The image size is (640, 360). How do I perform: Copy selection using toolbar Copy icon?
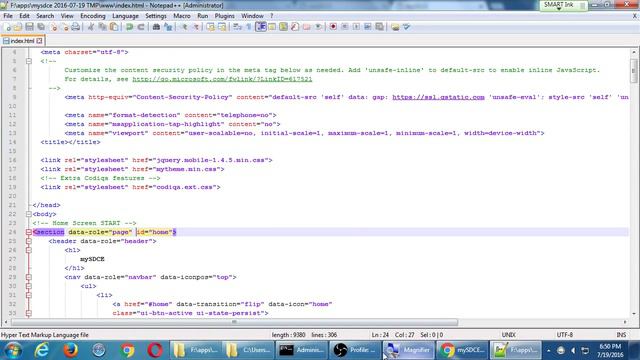click(x=102, y=27)
